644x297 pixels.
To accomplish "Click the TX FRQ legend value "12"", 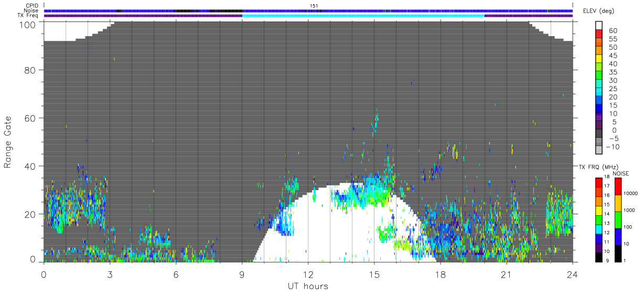I will 606,233.
